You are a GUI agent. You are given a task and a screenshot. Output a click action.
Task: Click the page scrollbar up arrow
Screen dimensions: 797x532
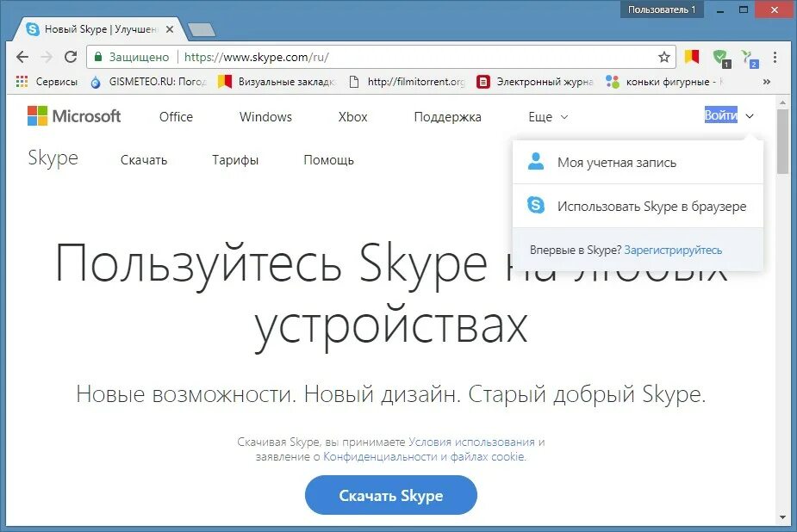coord(782,102)
